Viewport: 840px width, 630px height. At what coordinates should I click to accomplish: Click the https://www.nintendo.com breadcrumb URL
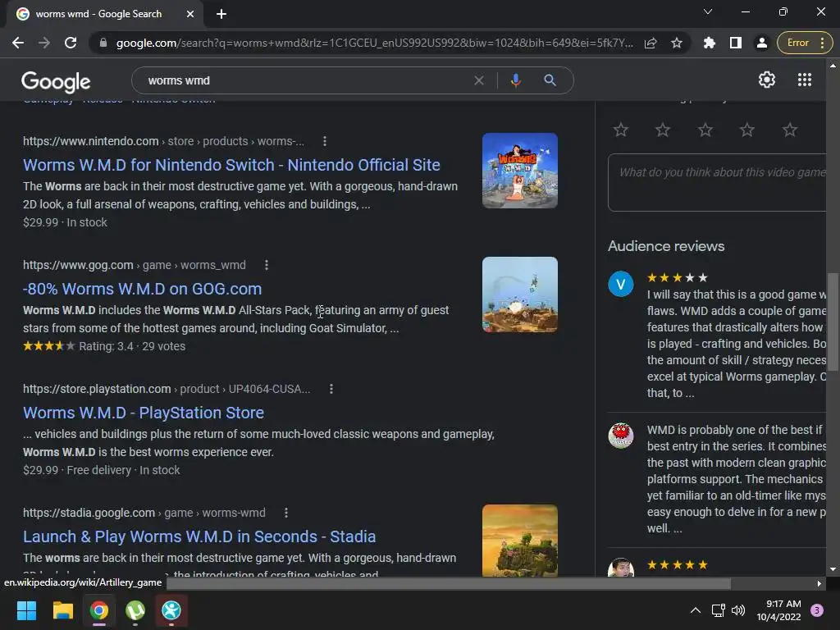pos(90,141)
